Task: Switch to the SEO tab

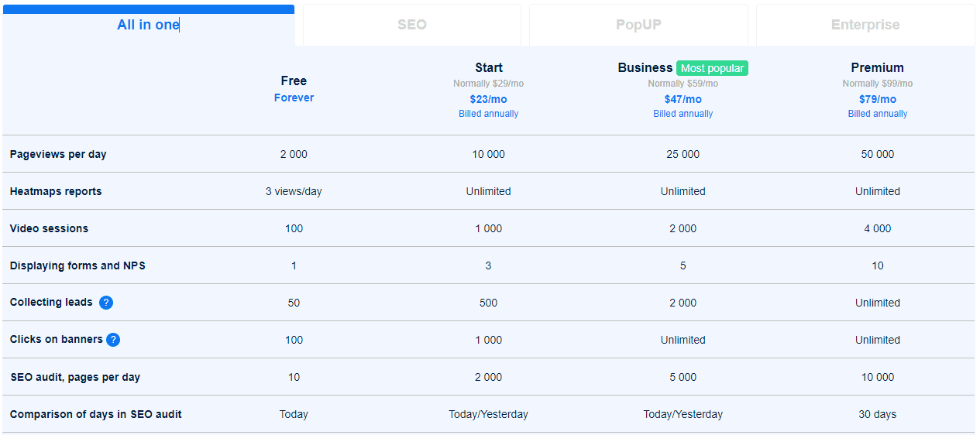Action: [x=411, y=25]
